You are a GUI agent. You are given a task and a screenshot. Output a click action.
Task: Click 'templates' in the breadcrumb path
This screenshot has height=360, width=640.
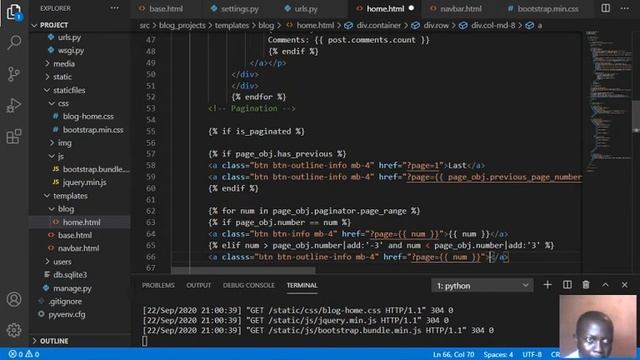[232, 25]
